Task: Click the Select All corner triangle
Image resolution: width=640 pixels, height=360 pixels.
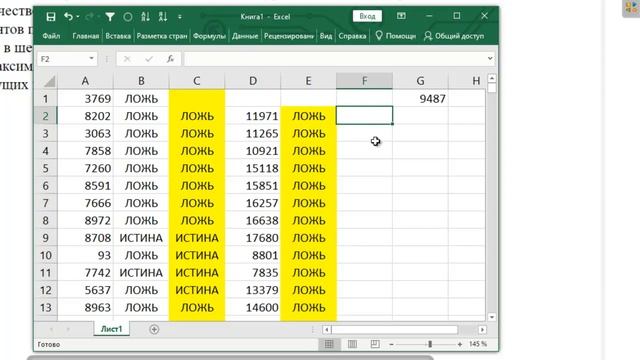Action: click(49, 81)
